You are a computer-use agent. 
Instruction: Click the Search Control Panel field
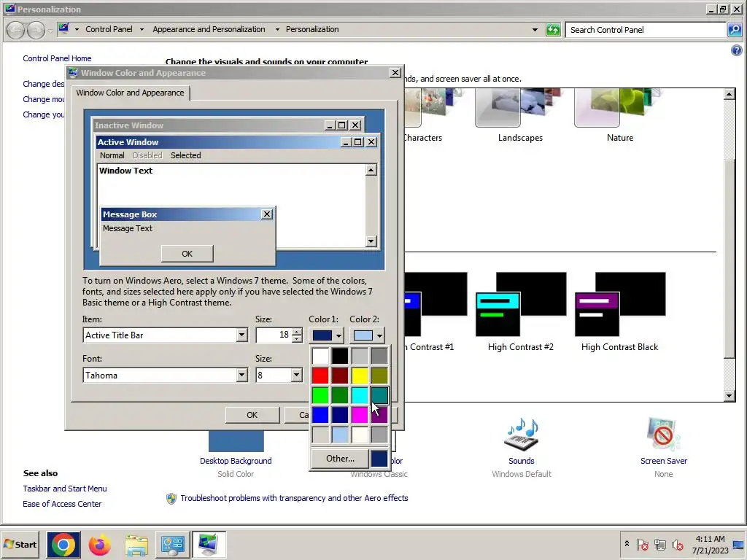click(646, 29)
